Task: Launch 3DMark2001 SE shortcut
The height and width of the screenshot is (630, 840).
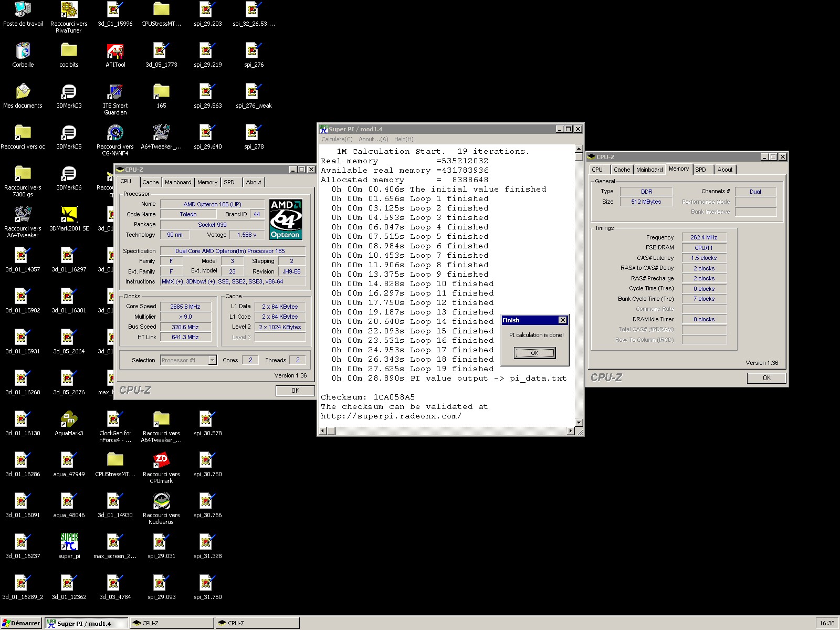Action: (x=69, y=219)
